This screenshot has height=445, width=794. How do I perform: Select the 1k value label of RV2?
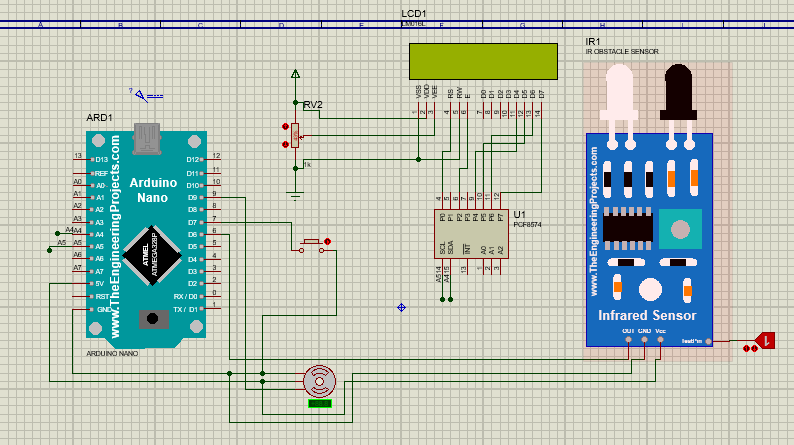coord(307,165)
